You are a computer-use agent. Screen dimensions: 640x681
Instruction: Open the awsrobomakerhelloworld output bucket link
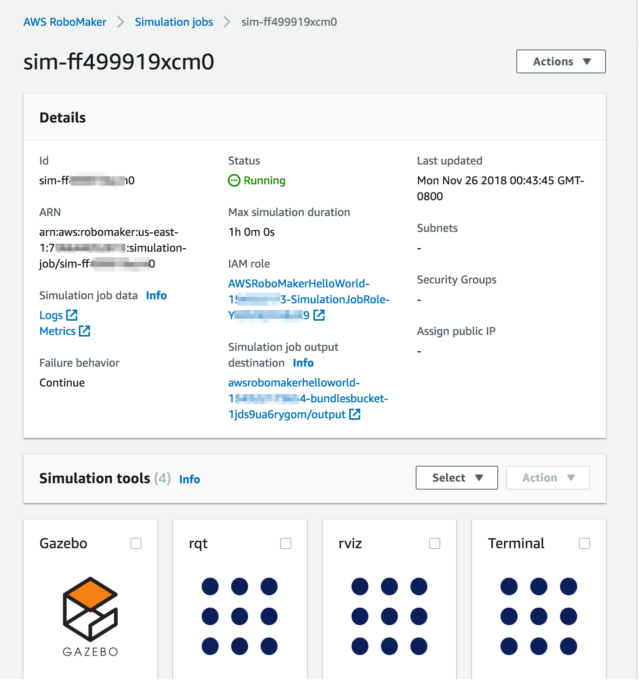308,398
